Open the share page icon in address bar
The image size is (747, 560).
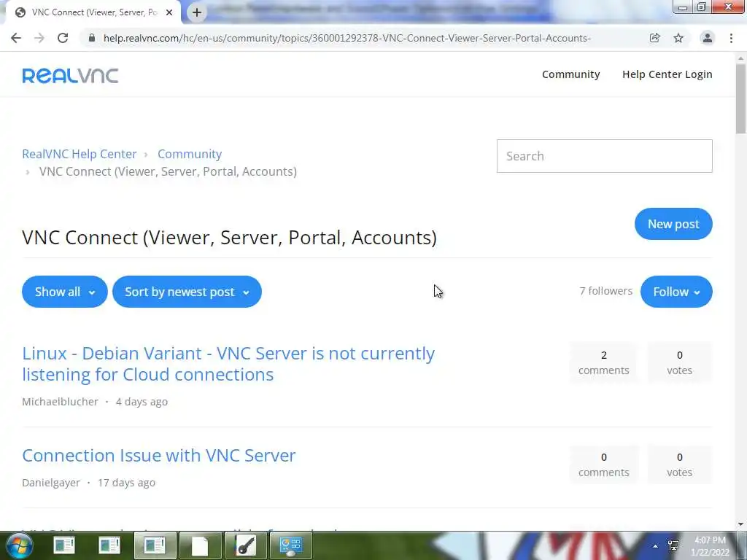655,38
